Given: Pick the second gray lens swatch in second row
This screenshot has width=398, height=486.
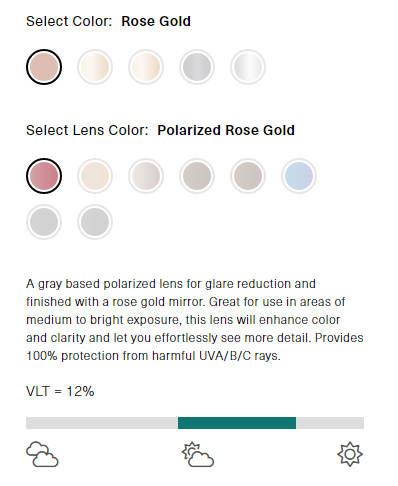Looking at the screenshot, I should pos(95,222).
